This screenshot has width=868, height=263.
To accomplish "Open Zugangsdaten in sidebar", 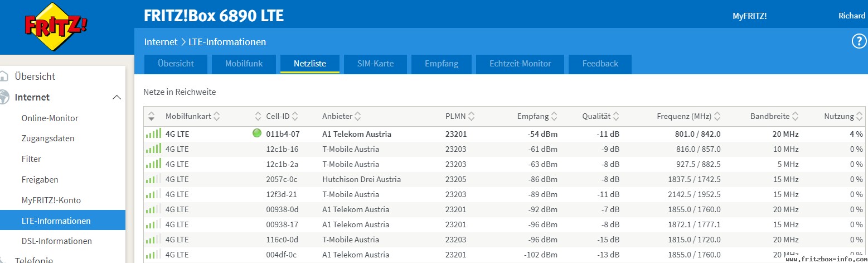I will (x=48, y=138).
